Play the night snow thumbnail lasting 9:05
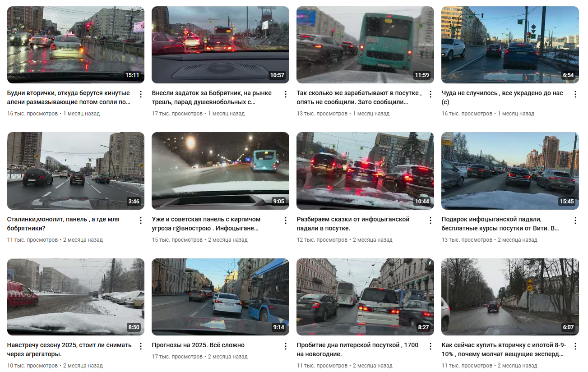The width and height of the screenshot is (588, 372). 220,171
